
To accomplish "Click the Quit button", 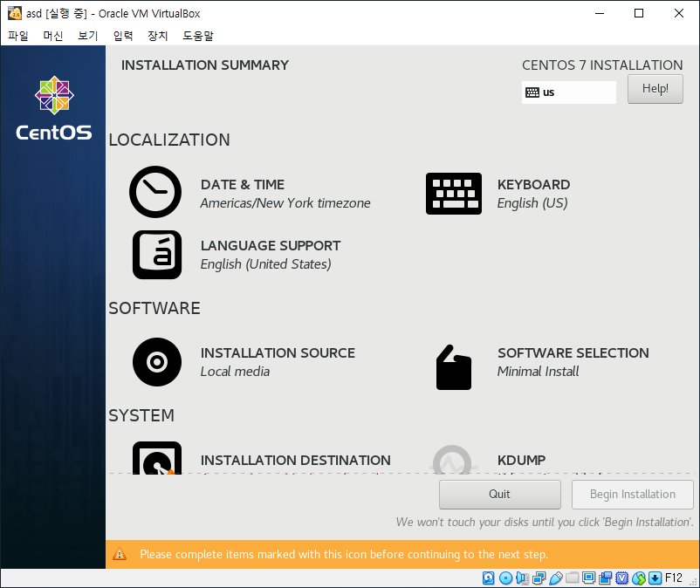I will tap(499, 495).
